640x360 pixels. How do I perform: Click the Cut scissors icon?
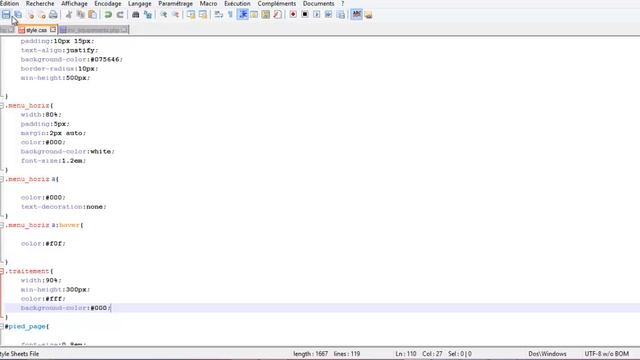coord(69,15)
